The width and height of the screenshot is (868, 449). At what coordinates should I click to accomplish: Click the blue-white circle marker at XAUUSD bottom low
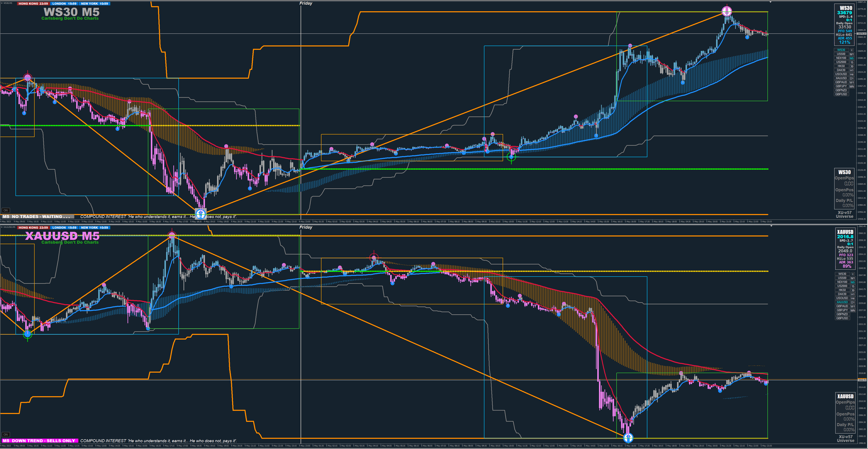point(628,438)
